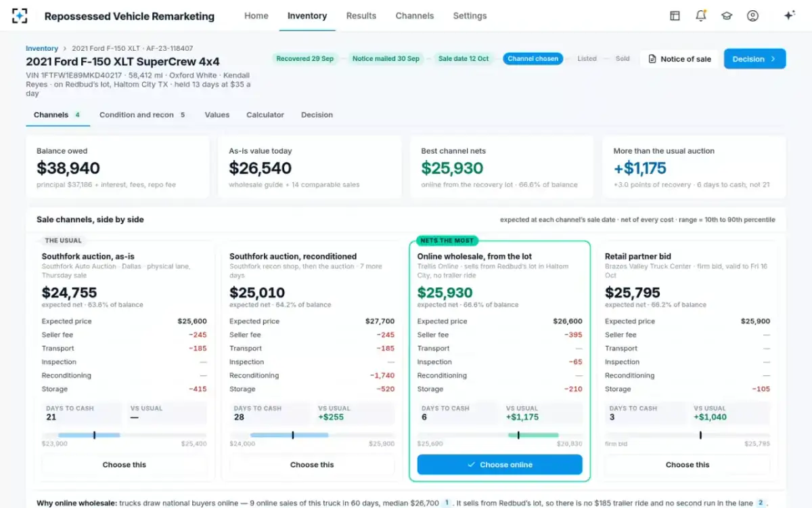Switch to the Calculator tab

click(265, 115)
